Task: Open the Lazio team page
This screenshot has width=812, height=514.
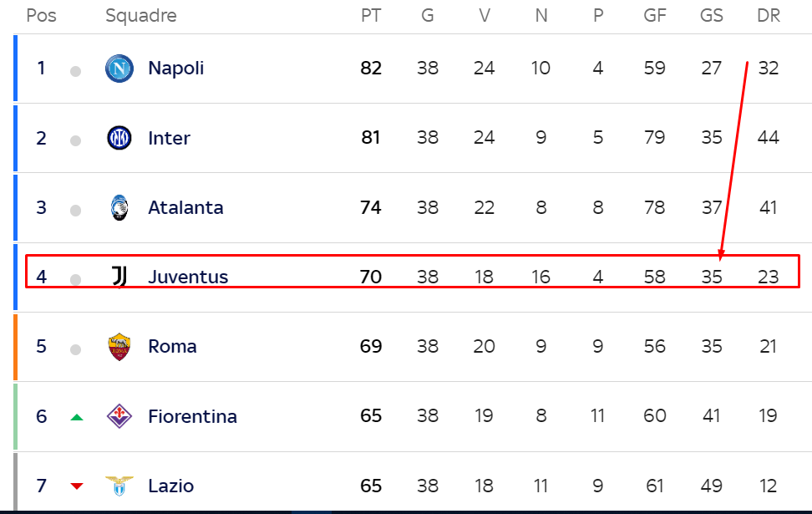Action: [x=171, y=486]
